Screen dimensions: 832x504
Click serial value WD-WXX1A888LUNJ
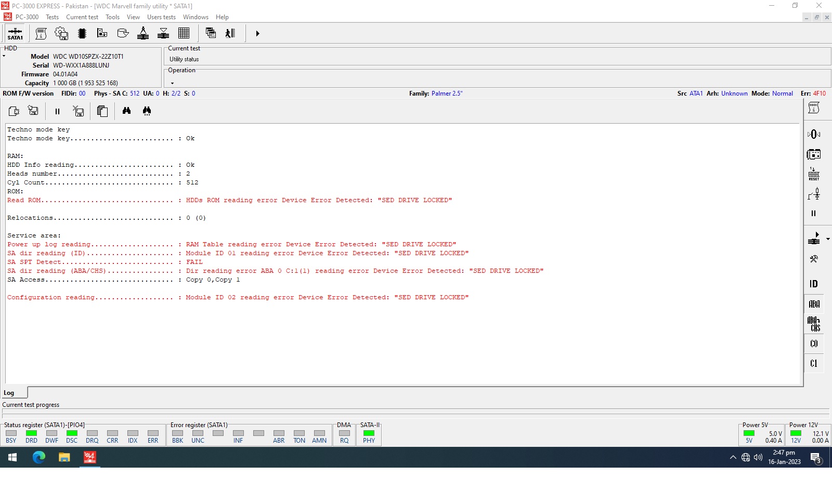pos(81,65)
